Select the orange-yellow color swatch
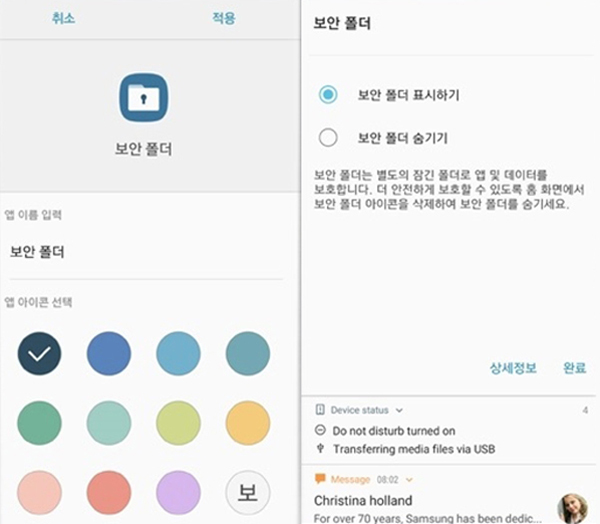The image size is (600, 524). [248, 423]
